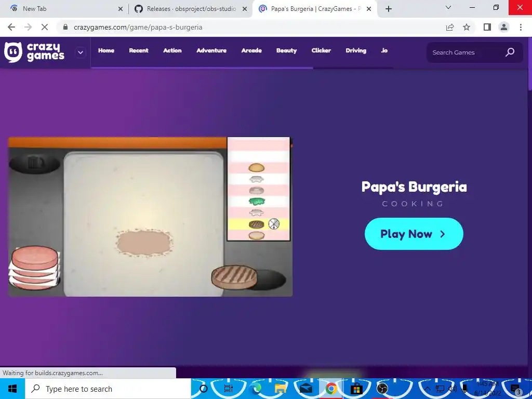Image resolution: width=532 pixels, height=399 pixels.
Task: View site information via lock icon
Action: click(x=65, y=27)
